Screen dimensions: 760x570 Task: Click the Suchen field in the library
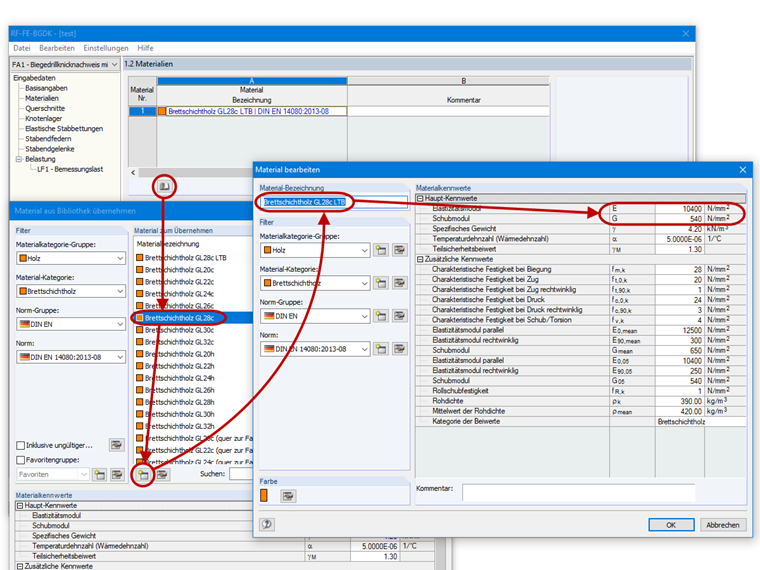click(240, 474)
